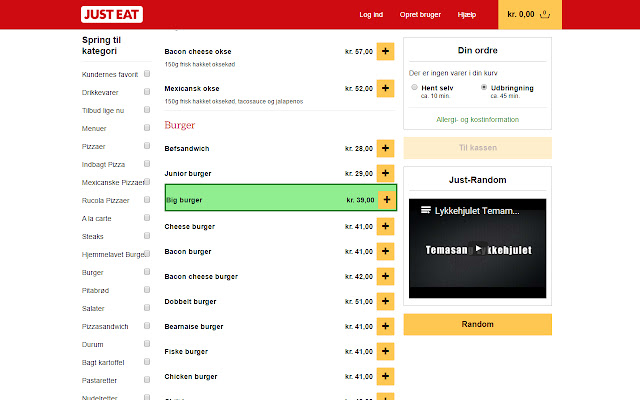Click the Mexicansk okse item name
Viewport: 640px width, 400px height.
192,89
